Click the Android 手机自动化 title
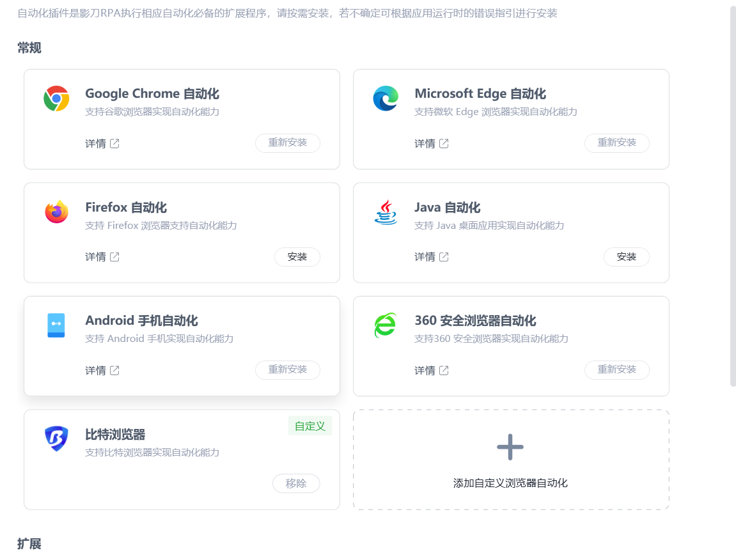This screenshot has width=736, height=560. click(141, 321)
